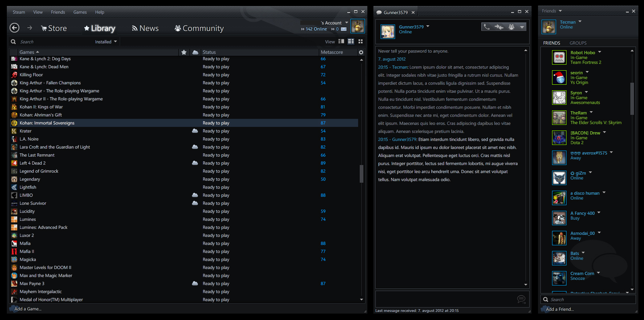Select the list view mode
The image size is (644, 320).
coord(351,41)
